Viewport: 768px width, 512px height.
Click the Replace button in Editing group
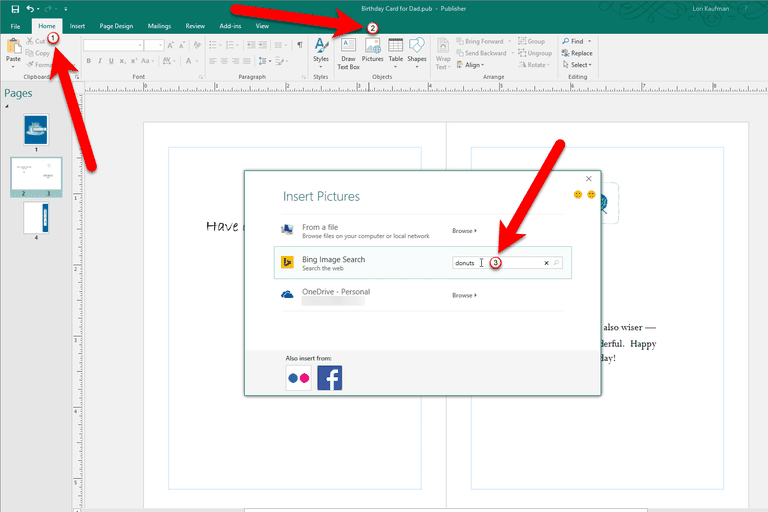(x=577, y=53)
